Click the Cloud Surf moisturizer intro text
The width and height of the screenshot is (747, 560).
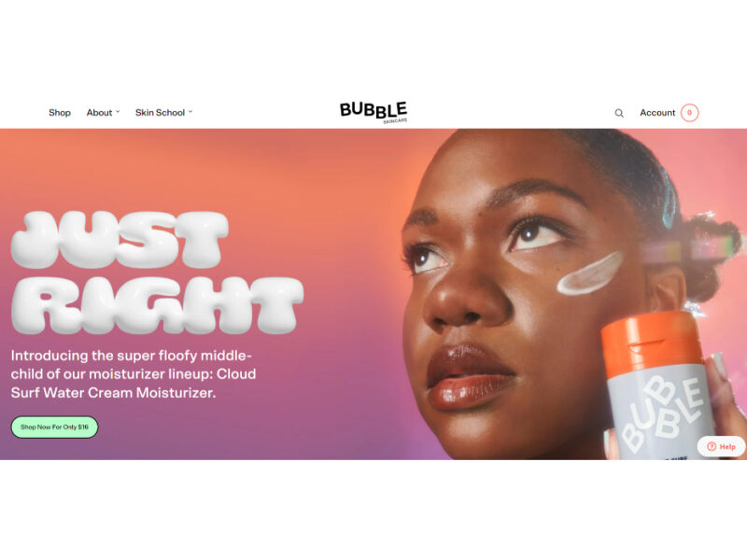click(x=134, y=374)
